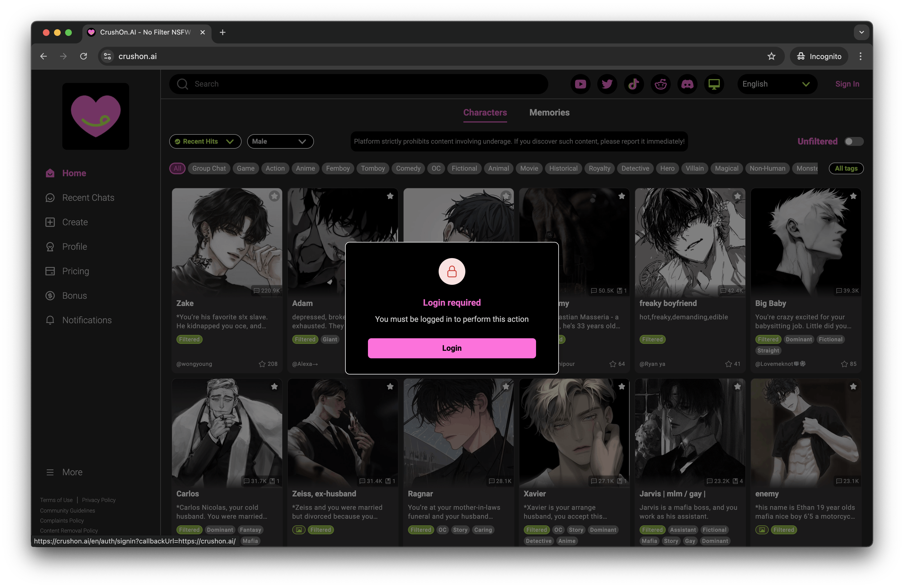Open the YouTube channel icon

[x=580, y=84]
